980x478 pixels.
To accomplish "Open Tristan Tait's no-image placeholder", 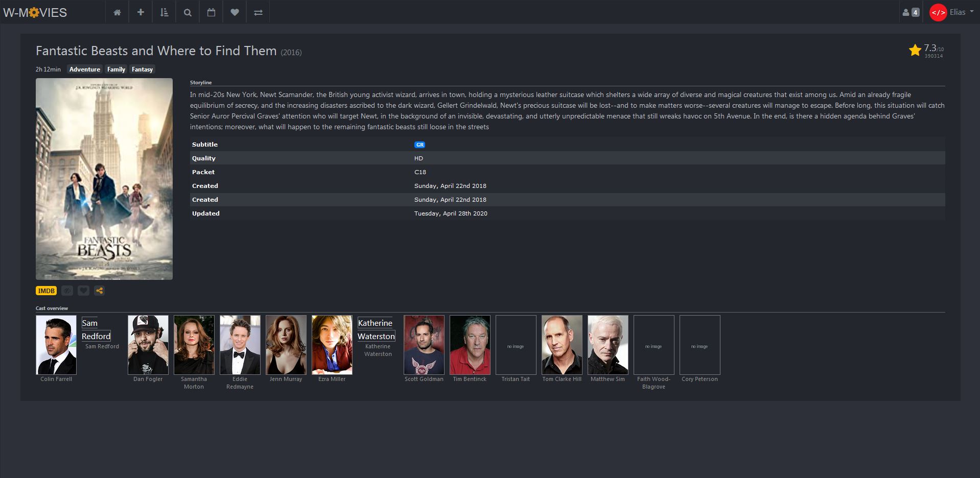I will [516, 345].
